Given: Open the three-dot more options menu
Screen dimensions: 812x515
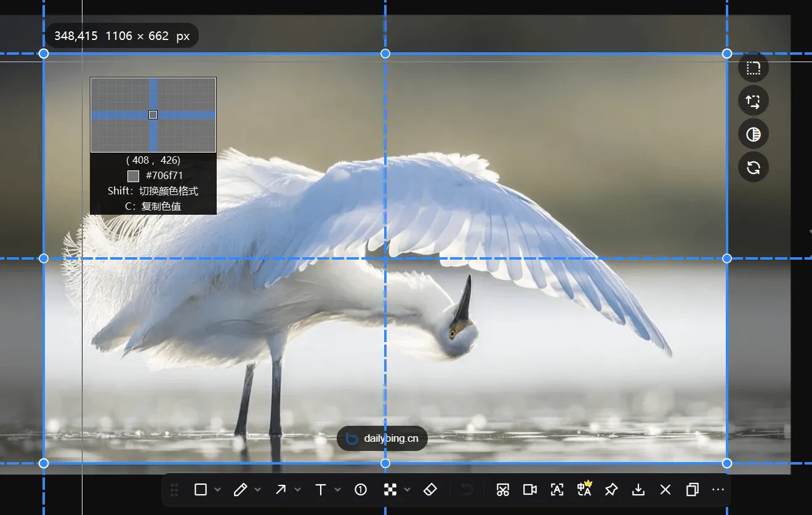Looking at the screenshot, I should point(718,490).
